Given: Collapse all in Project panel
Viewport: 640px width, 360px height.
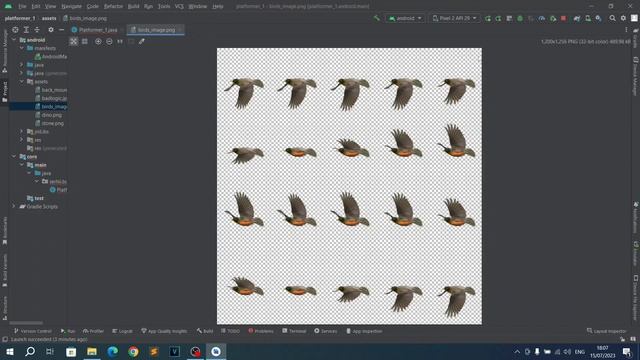Looking at the screenshot, I should [37, 30].
